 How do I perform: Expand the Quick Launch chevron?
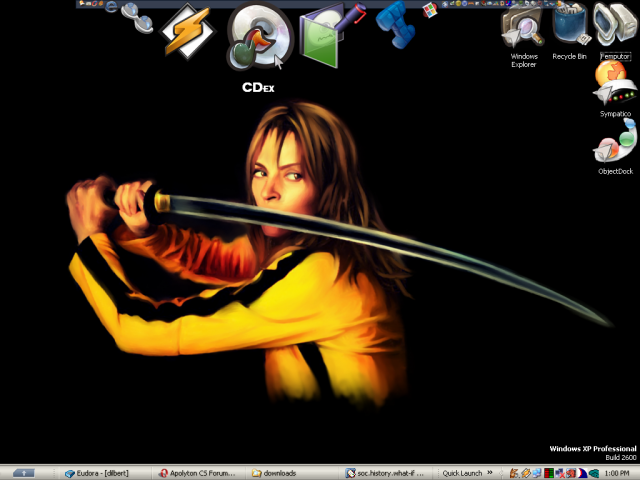pyautogui.click(x=490, y=472)
